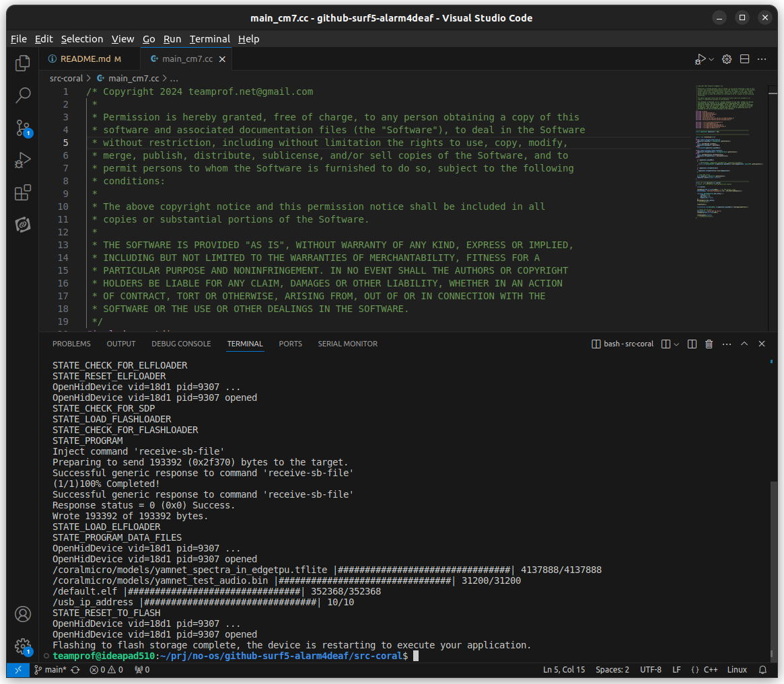Show errors and warnings count

(x=106, y=670)
